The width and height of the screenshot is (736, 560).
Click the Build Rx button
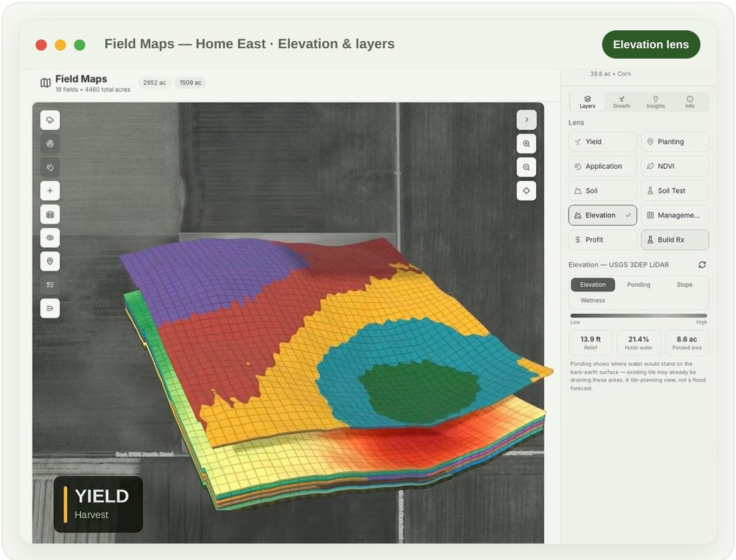tap(675, 239)
